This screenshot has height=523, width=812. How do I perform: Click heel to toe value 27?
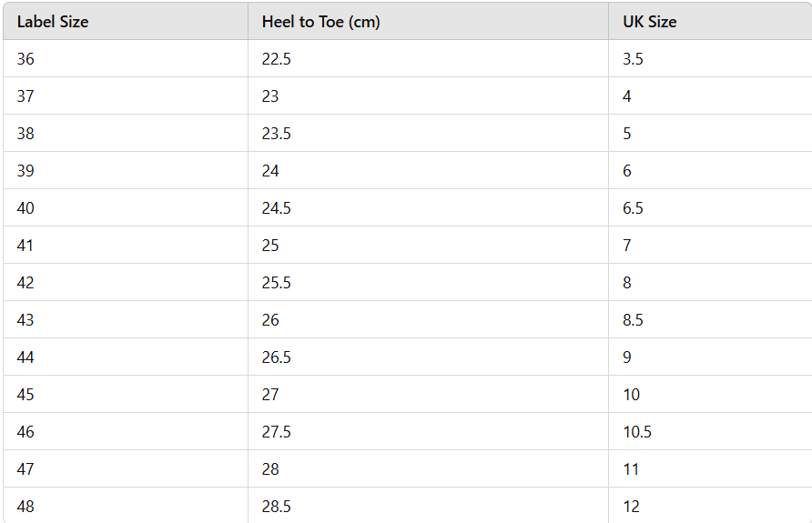[x=270, y=395]
